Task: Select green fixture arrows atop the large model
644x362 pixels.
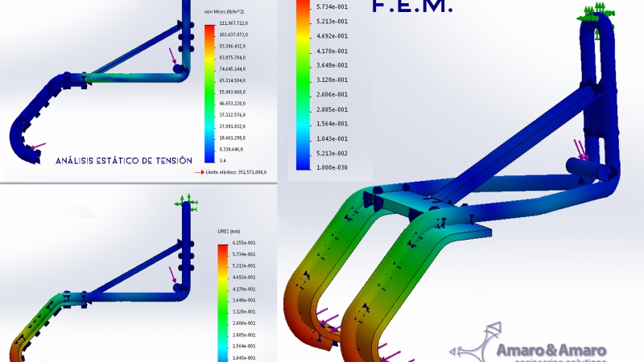Action: 596,13
